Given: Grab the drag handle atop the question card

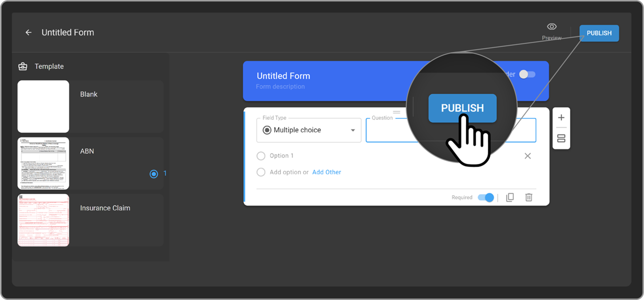Looking at the screenshot, I should point(397,112).
